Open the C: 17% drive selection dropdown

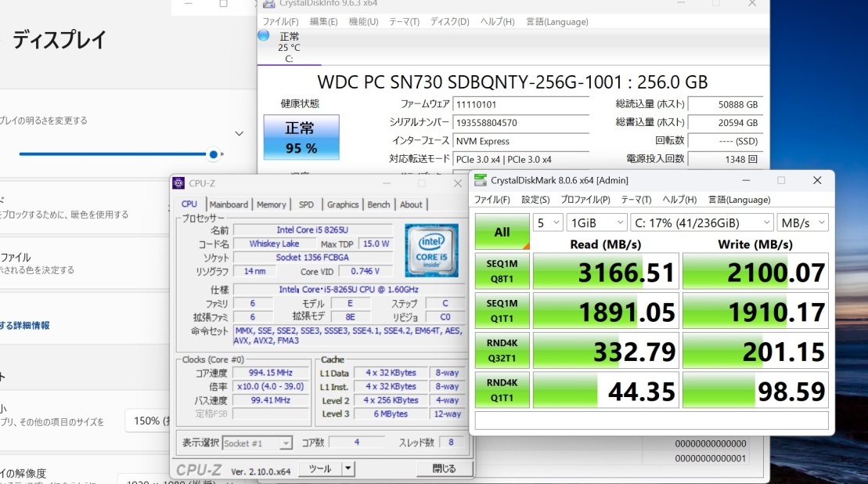click(702, 222)
